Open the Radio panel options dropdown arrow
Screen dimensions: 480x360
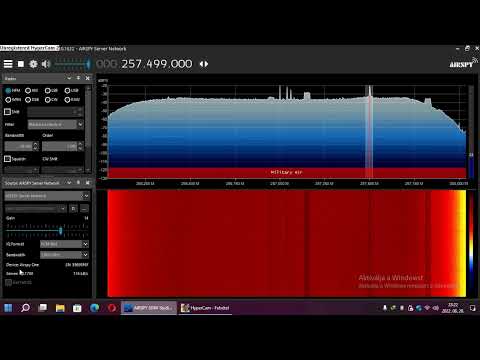(69, 78)
